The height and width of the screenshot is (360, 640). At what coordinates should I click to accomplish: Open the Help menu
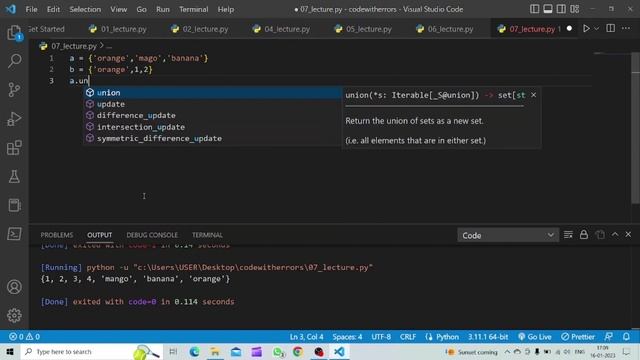[225, 9]
